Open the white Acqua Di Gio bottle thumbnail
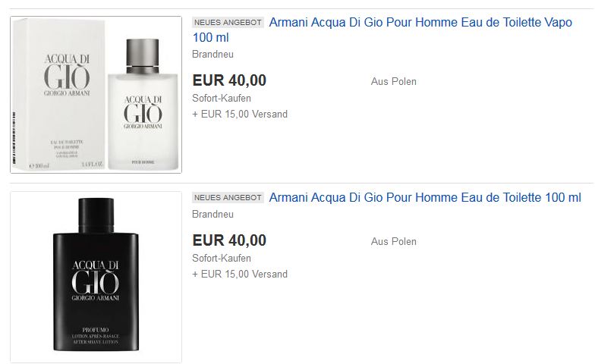The width and height of the screenshot is (595, 364). [x=96, y=94]
